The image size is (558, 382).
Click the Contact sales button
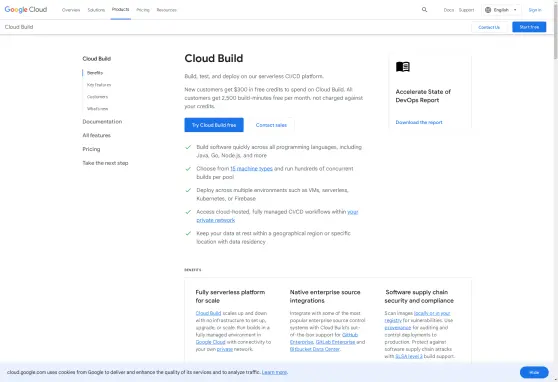coord(271,125)
